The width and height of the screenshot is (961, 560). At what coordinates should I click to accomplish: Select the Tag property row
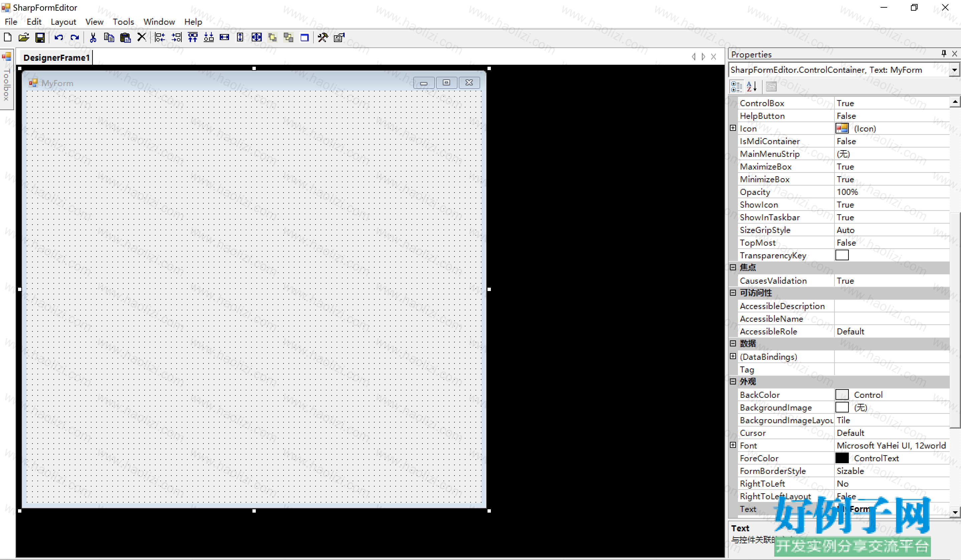click(843, 369)
